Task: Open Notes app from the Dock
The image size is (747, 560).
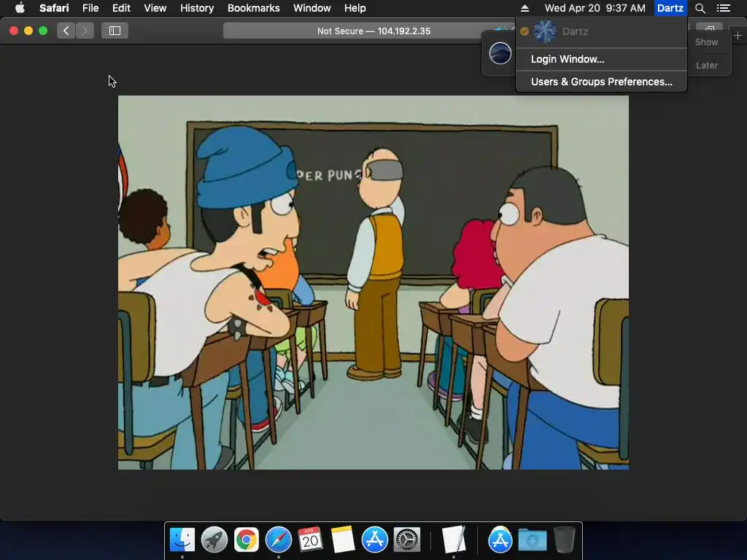Action: [343, 540]
